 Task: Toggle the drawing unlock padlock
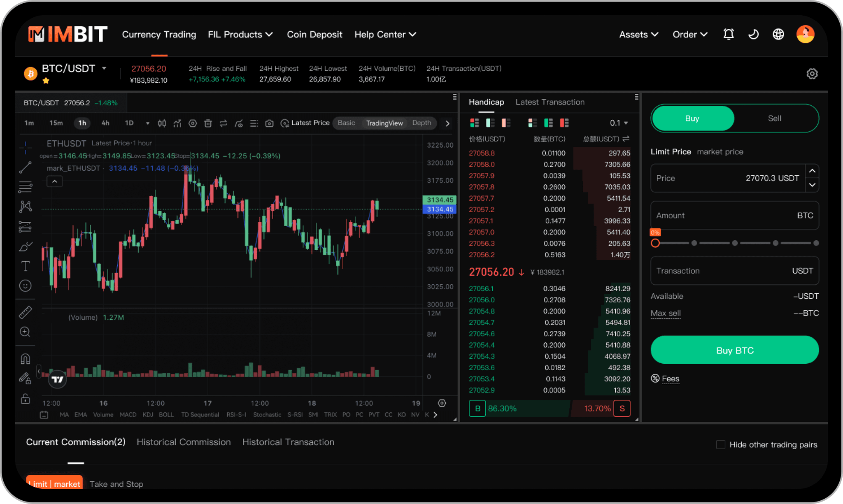tap(26, 399)
